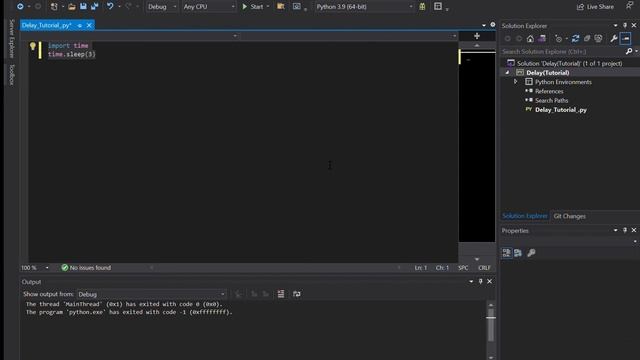Open the Any CPU platform dropdown
The width and height of the screenshot is (640, 360).
(209, 7)
